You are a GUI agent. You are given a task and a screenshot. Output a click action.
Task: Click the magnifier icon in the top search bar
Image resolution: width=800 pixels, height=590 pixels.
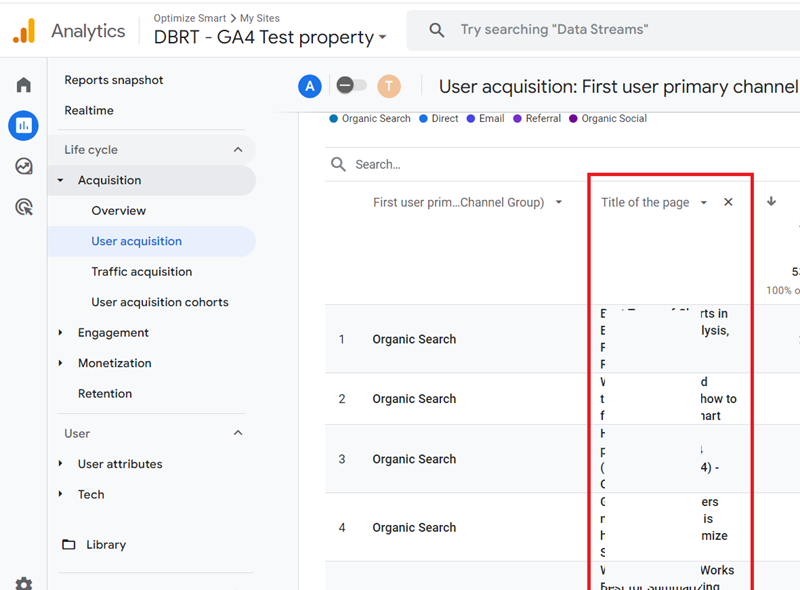(x=437, y=29)
